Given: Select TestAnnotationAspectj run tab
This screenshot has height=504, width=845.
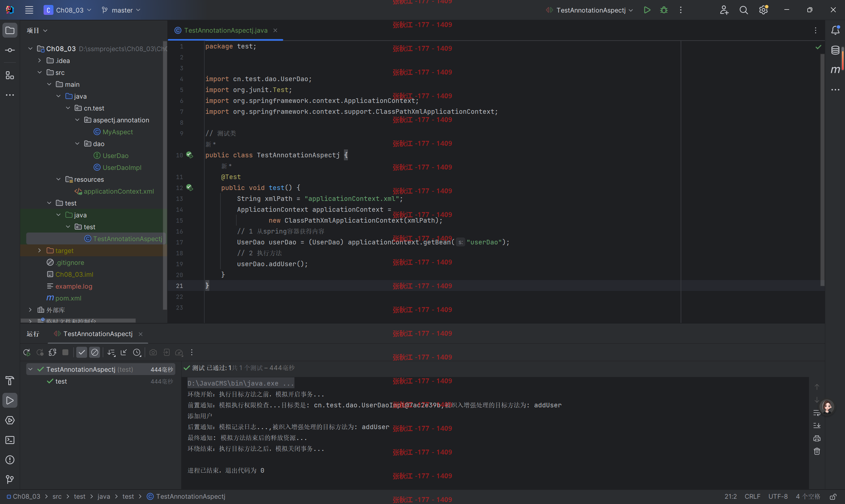Looking at the screenshot, I should click(x=97, y=334).
